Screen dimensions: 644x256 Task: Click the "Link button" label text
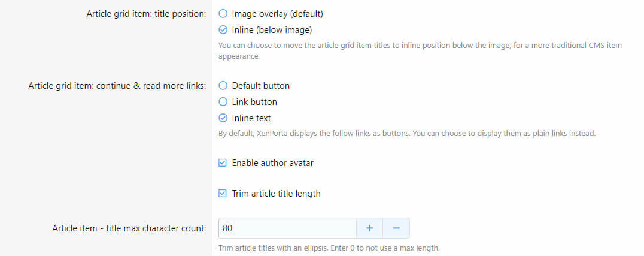tap(254, 102)
